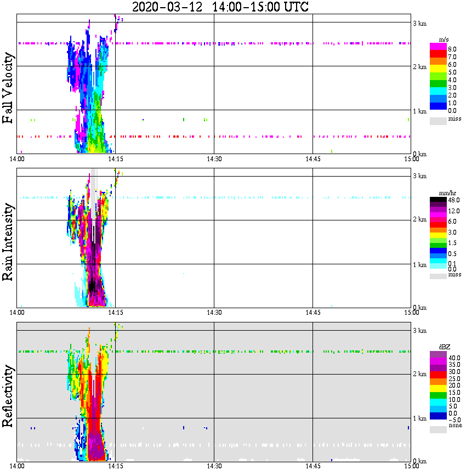466x476 pixels.
Task: Click the "m/s" unit label of the Fall Velocity legend
Action: (x=444, y=40)
